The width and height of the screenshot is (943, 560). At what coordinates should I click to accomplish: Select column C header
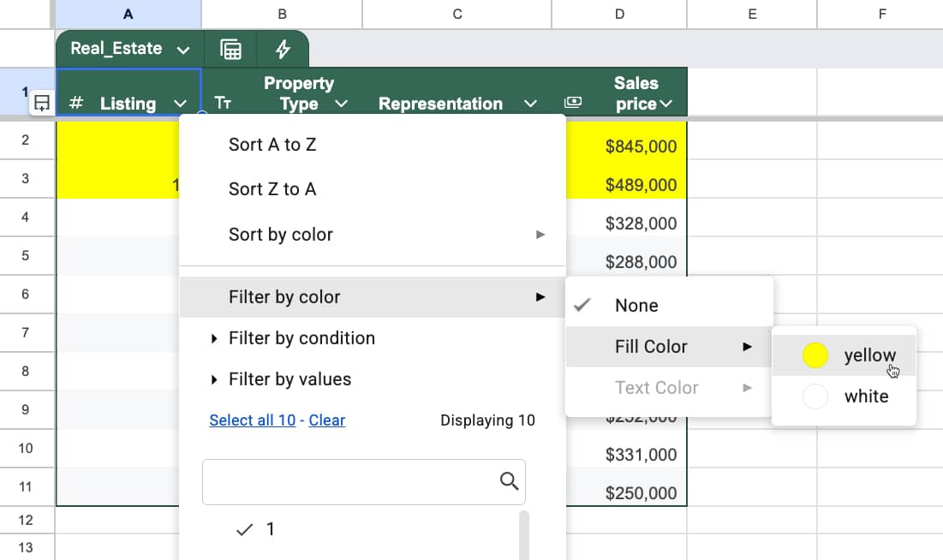(457, 14)
